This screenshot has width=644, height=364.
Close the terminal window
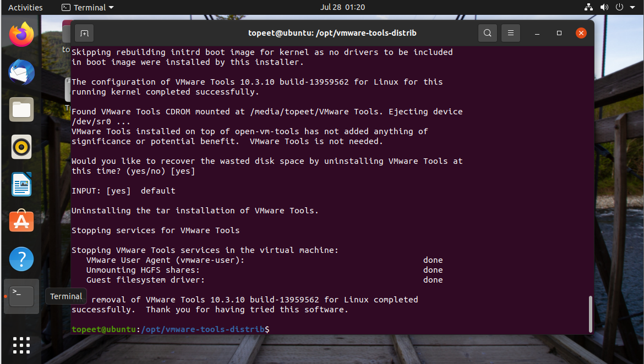tap(581, 33)
